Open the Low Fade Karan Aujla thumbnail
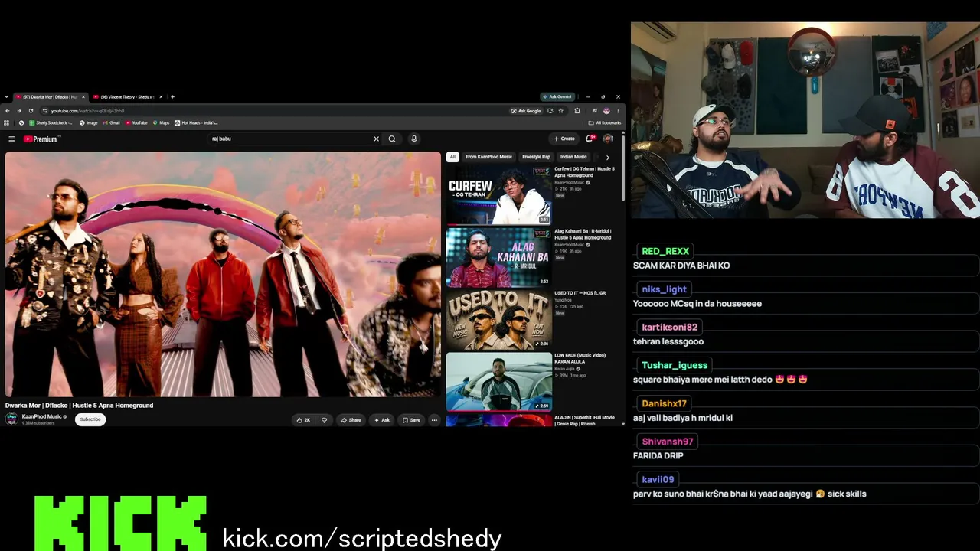Image resolution: width=980 pixels, height=551 pixels. click(498, 381)
